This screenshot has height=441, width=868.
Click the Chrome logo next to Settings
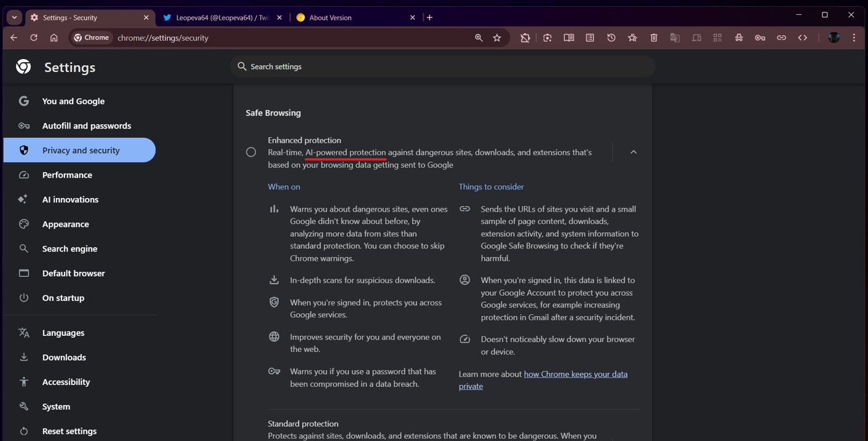23,66
